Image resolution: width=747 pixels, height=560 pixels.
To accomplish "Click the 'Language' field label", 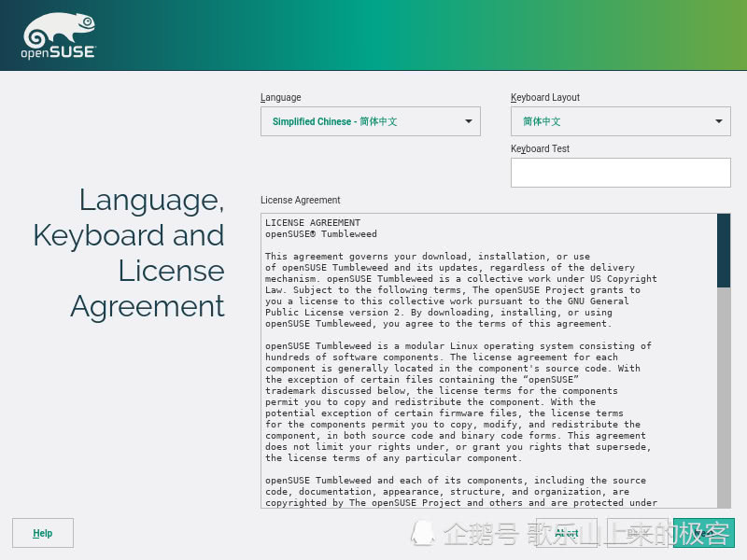I will pos(281,97).
